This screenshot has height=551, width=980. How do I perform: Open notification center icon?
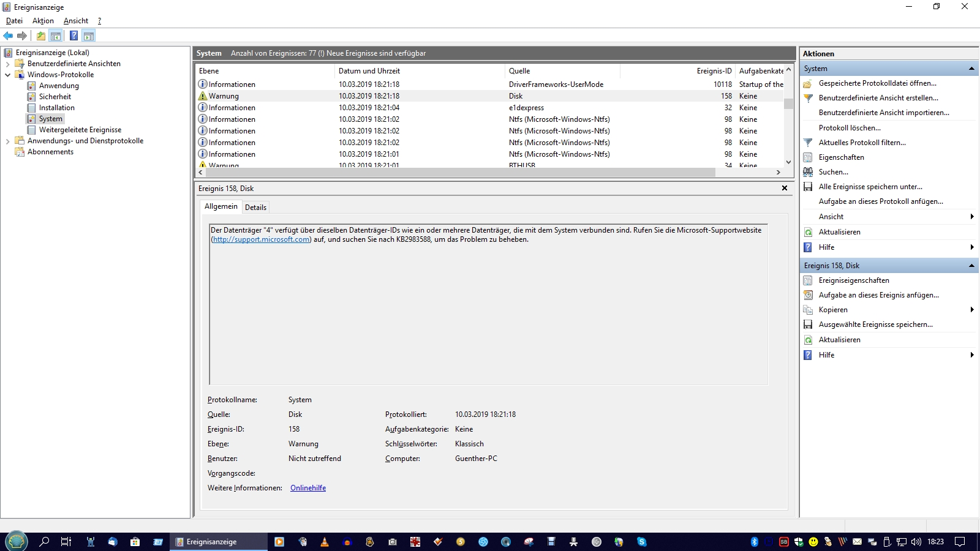(960, 542)
